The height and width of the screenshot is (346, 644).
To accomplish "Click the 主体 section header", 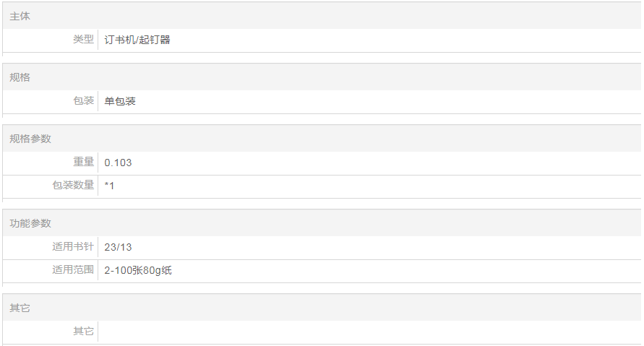I will tap(20, 16).
